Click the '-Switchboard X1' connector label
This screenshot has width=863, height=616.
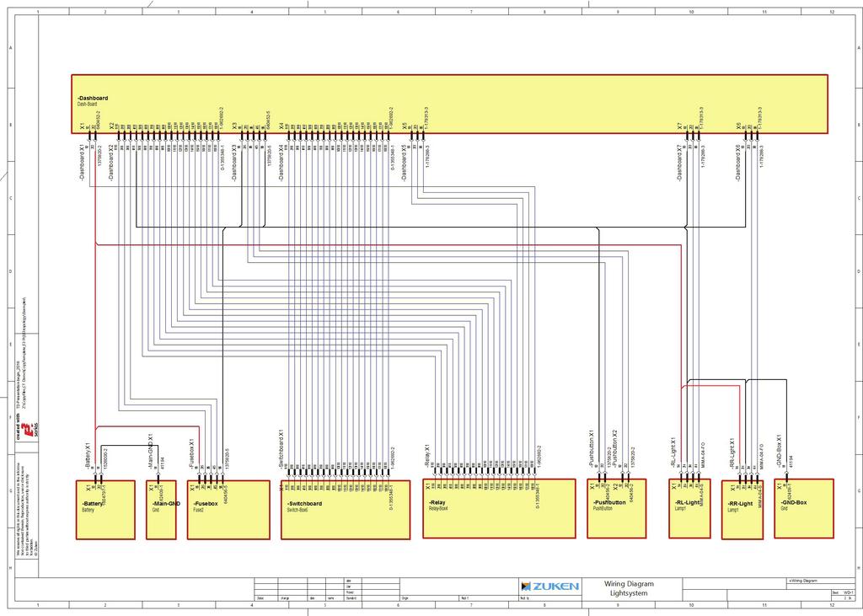click(x=281, y=450)
